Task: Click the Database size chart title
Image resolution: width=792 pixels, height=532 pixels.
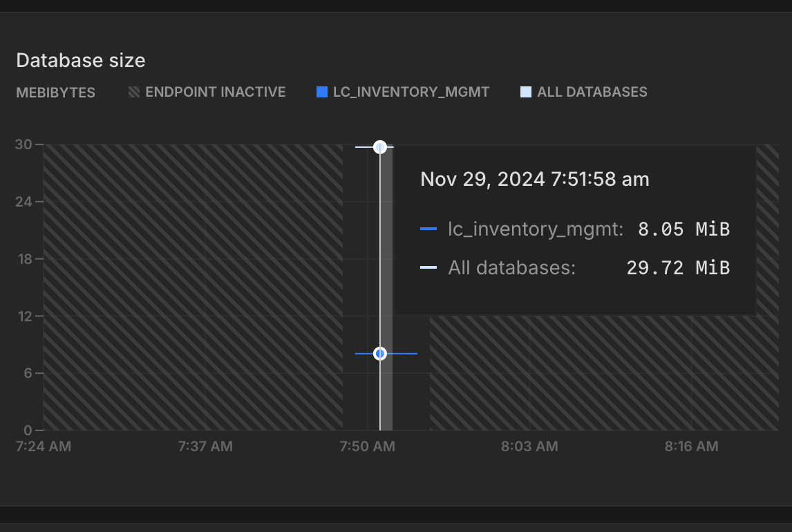Action: click(81, 60)
